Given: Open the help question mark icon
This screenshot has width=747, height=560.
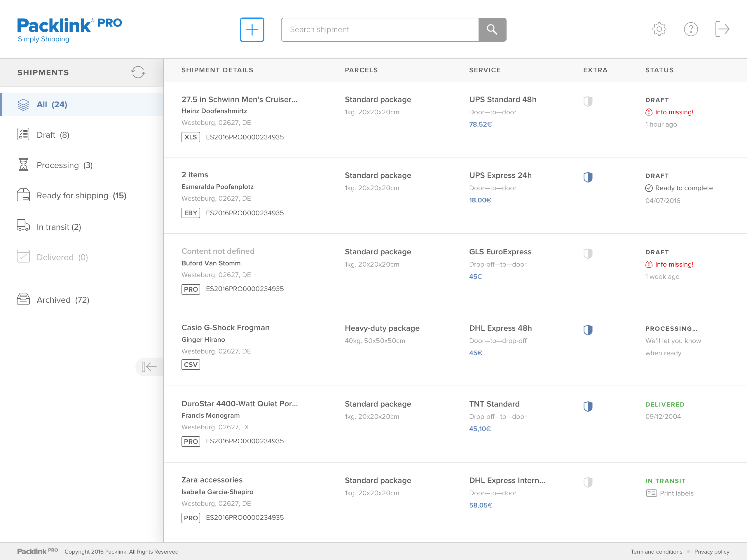Looking at the screenshot, I should tap(691, 29).
